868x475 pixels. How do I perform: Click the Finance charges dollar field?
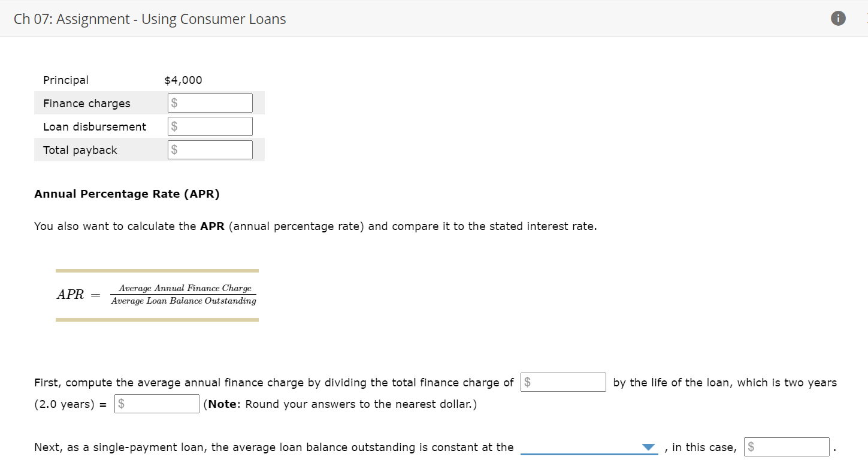[x=210, y=102]
